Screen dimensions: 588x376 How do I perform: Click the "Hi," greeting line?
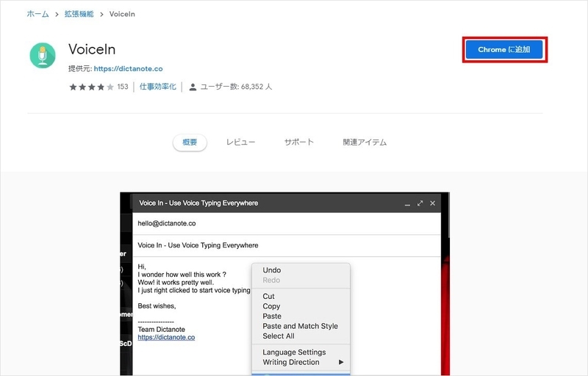pyautogui.click(x=142, y=267)
